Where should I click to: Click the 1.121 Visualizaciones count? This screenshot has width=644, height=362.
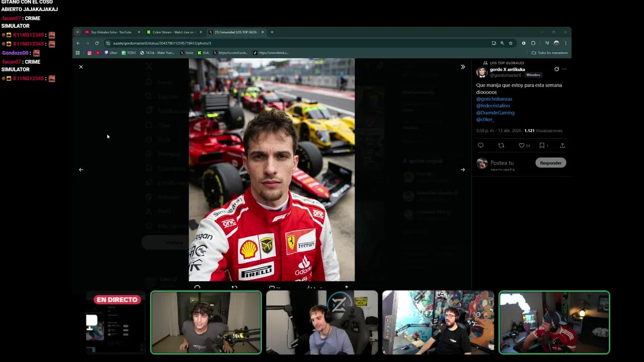[x=543, y=131]
